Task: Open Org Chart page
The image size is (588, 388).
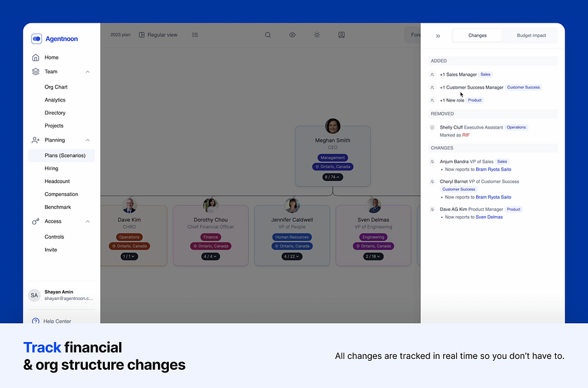Action: coord(56,87)
